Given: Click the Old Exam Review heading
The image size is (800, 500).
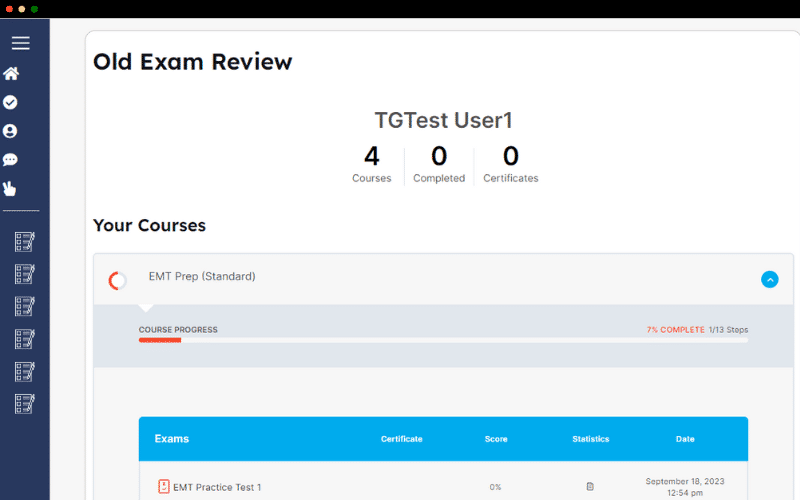Looking at the screenshot, I should click(192, 62).
